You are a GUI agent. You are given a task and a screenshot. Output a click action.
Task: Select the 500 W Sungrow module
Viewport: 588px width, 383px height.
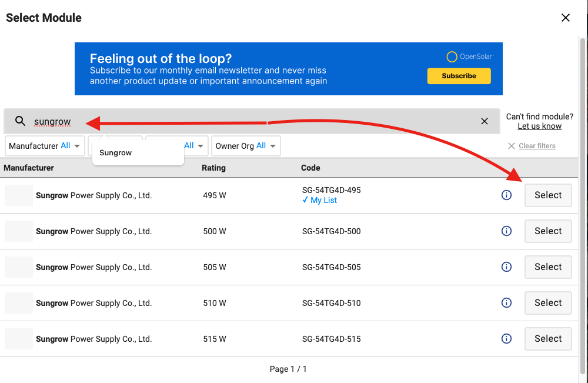pos(548,231)
